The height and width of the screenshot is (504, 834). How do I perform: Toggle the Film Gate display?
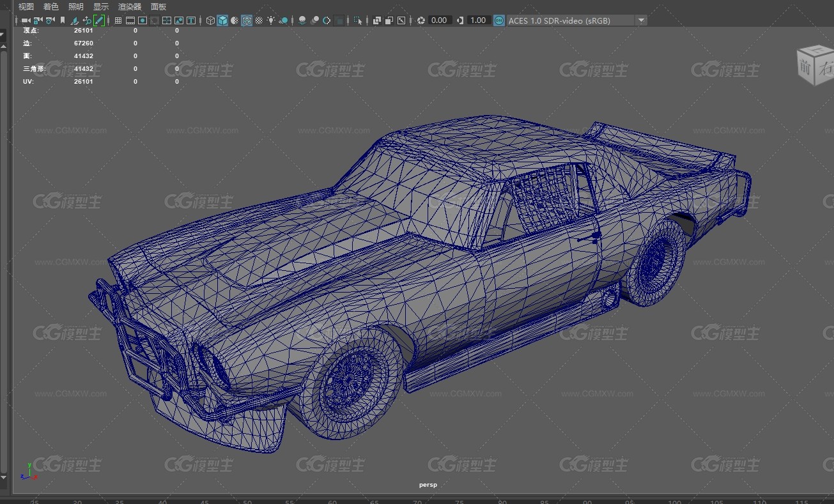[130, 20]
